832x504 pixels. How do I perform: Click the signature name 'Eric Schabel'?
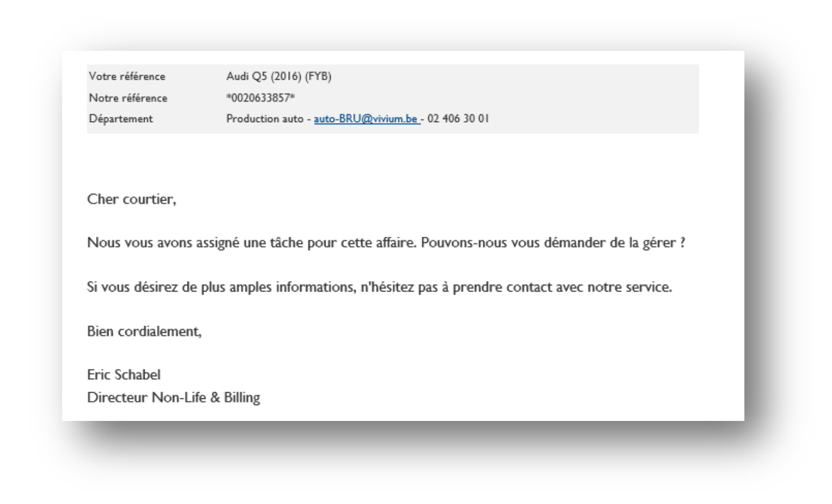click(124, 375)
